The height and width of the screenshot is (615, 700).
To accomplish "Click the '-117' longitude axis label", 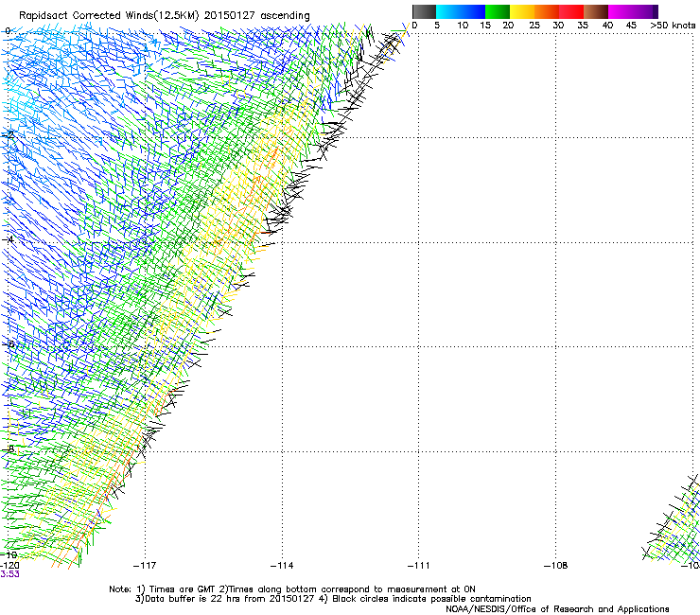I will click(145, 566).
